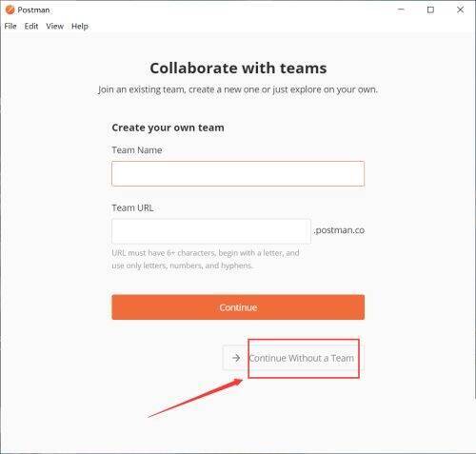Focus the Team URL text box
Screen dimensions: 476x454
211,231
